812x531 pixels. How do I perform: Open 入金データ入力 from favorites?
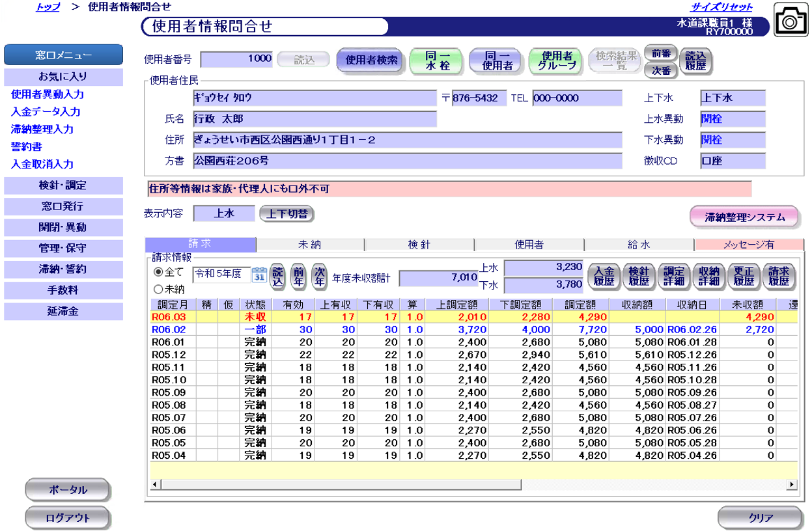[x=46, y=112]
